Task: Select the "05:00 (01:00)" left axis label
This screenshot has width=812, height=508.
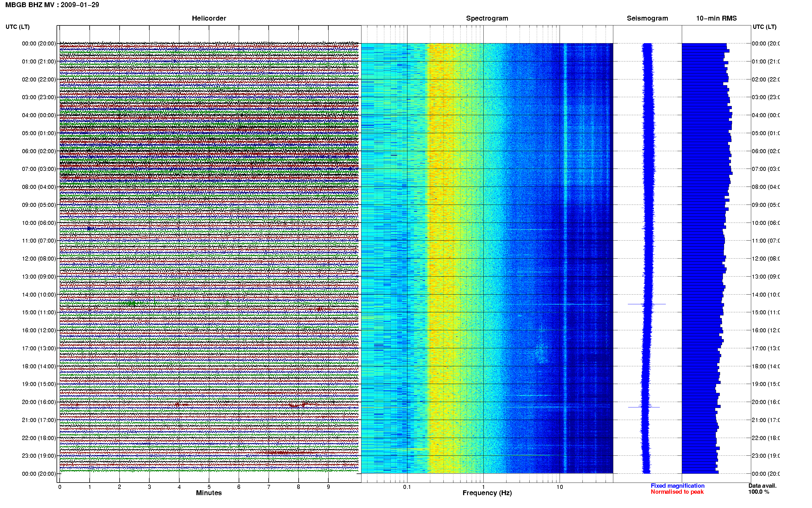Action: pos(39,133)
